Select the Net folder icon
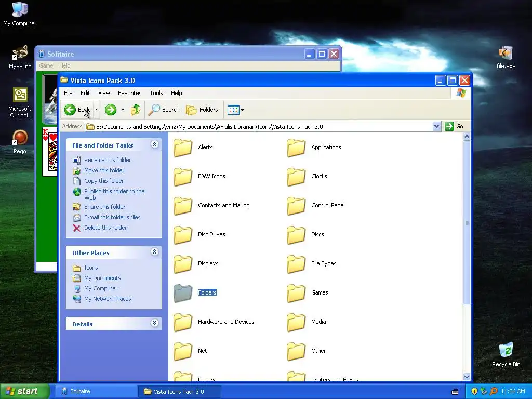This screenshot has width=532, height=399. [x=183, y=352]
